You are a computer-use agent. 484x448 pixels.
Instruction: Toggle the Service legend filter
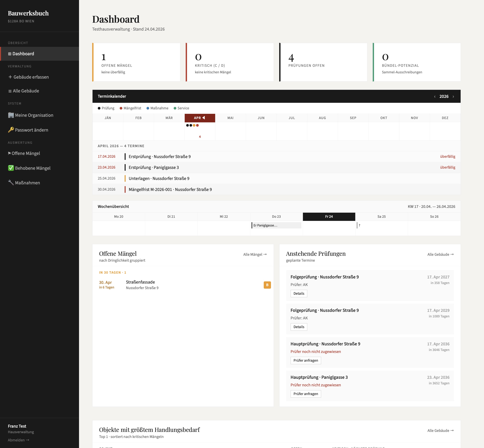175,108
